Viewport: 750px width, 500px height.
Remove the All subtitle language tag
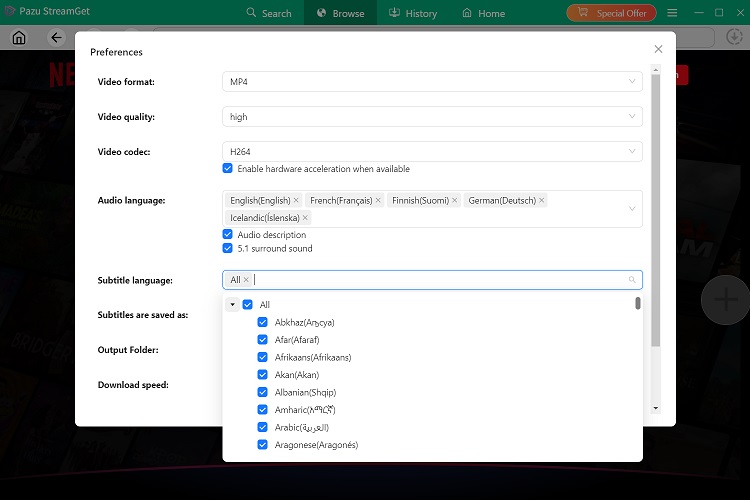point(246,279)
